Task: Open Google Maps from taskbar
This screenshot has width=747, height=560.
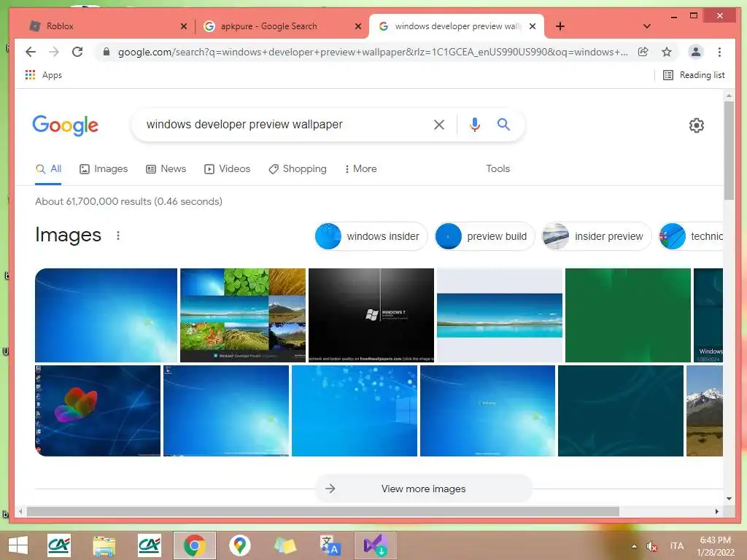Action: (x=239, y=545)
